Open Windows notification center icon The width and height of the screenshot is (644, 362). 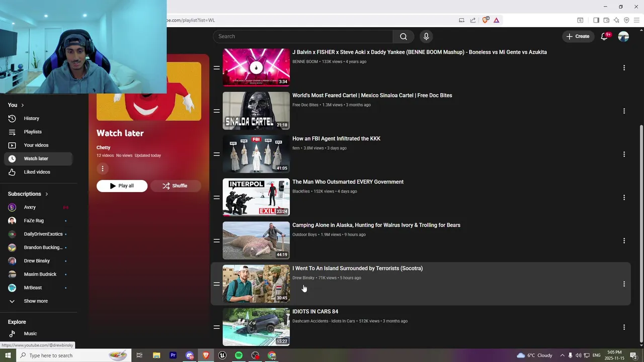coord(633,355)
